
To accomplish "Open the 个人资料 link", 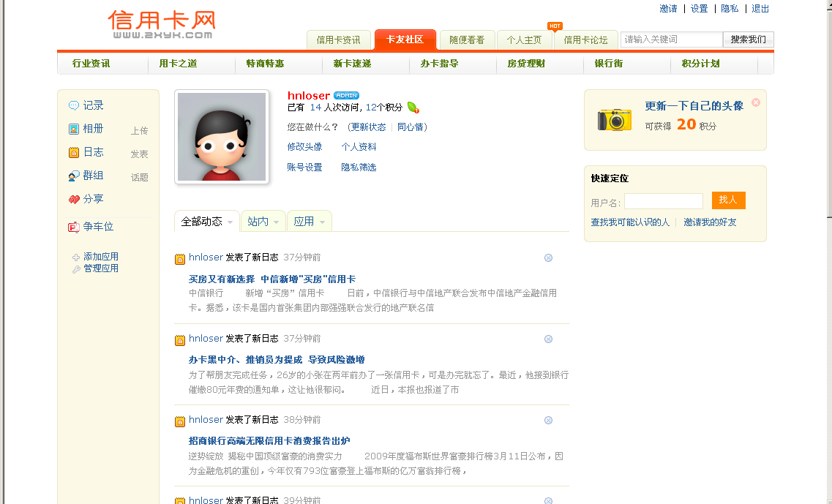I will click(x=359, y=147).
